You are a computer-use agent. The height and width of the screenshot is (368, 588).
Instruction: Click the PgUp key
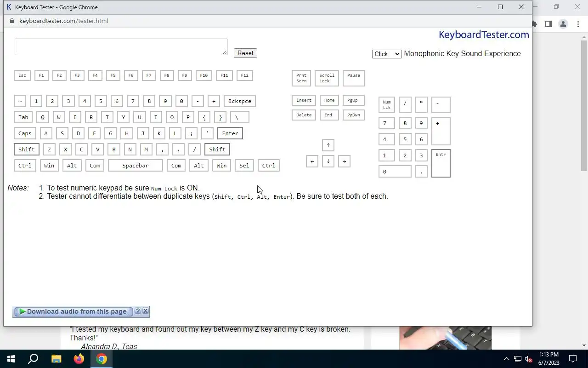pyautogui.click(x=353, y=100)
